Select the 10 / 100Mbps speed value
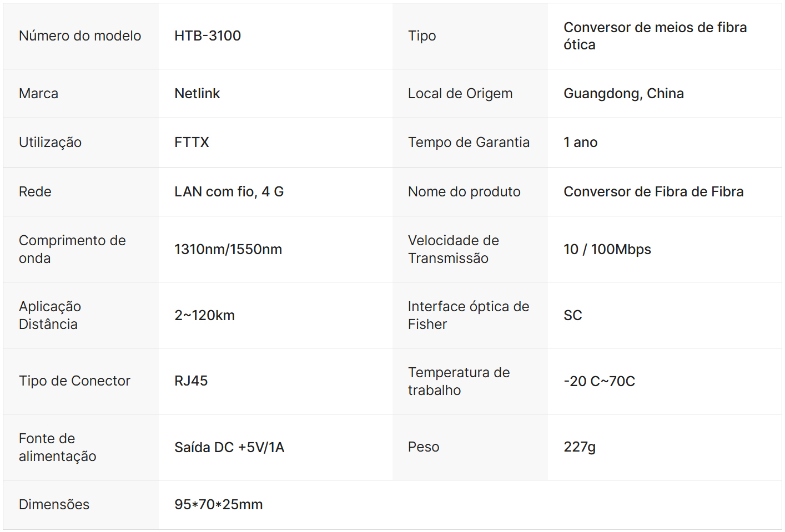The width and height of the screenshot is (785, 532). tap(607, 250)
